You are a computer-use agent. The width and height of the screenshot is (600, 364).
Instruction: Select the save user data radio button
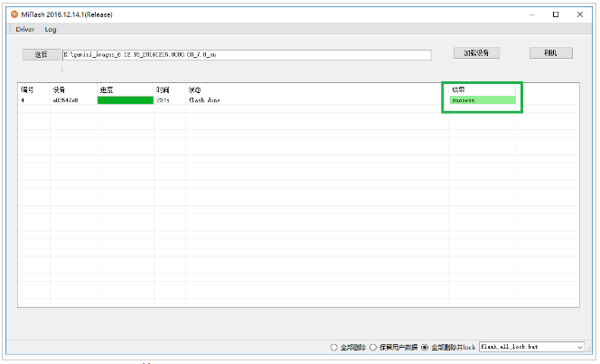pos(372,347)
